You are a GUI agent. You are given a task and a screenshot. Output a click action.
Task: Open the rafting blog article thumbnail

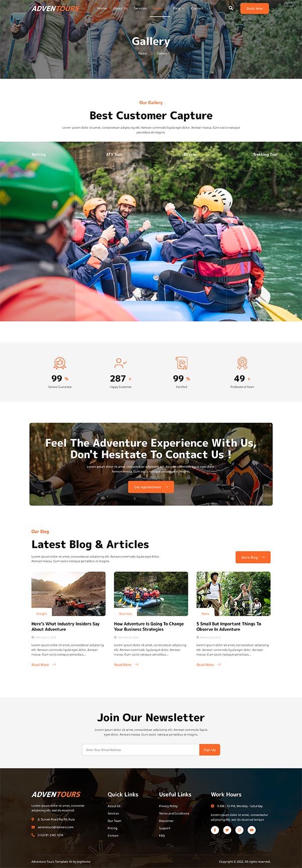[x=151, y=594]
